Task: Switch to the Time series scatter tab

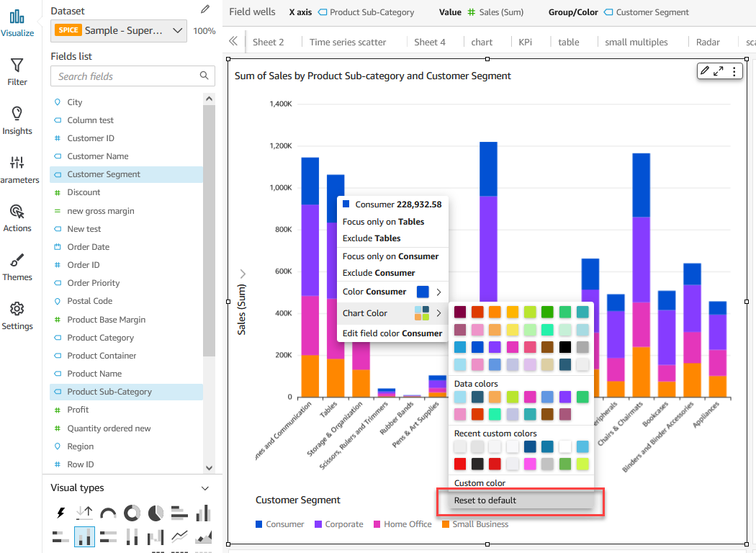Action: coord(348,42)
